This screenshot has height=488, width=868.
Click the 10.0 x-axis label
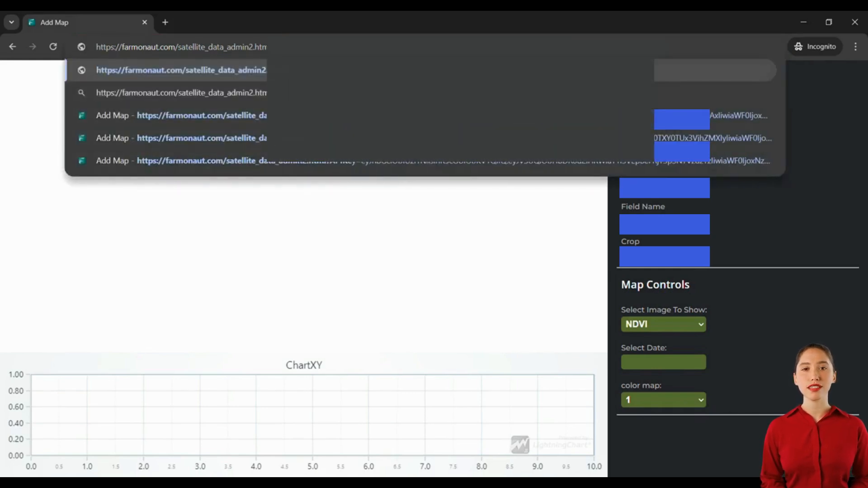pos(594,466)
